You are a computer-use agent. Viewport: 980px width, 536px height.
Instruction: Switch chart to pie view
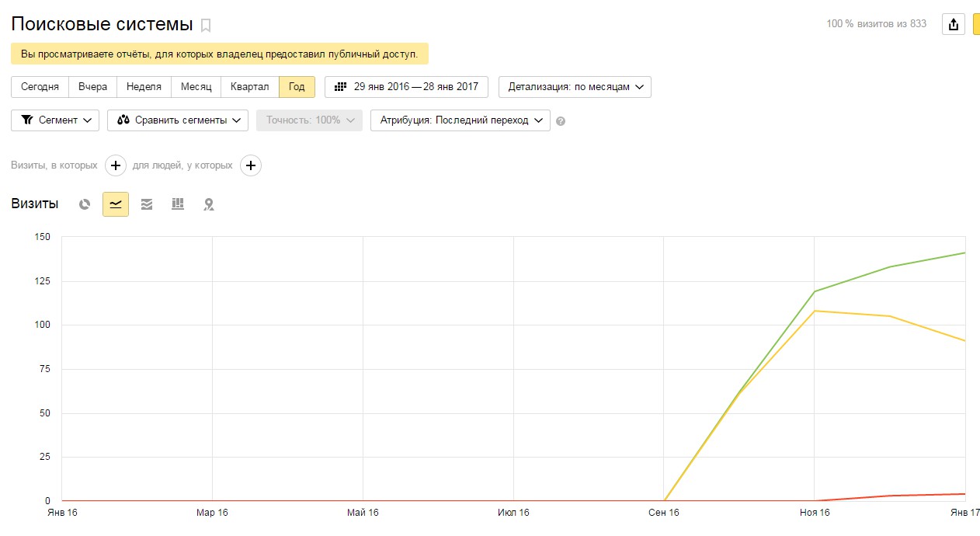tap(85, 204)
